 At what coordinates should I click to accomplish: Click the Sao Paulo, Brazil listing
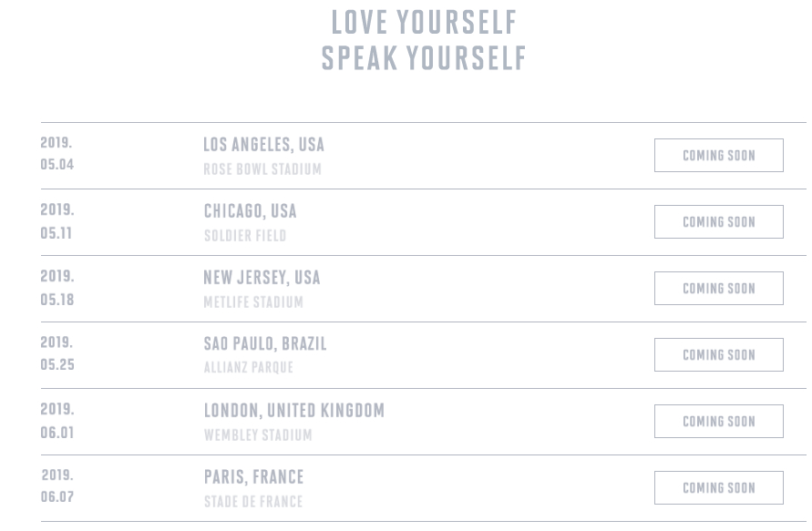265,343
